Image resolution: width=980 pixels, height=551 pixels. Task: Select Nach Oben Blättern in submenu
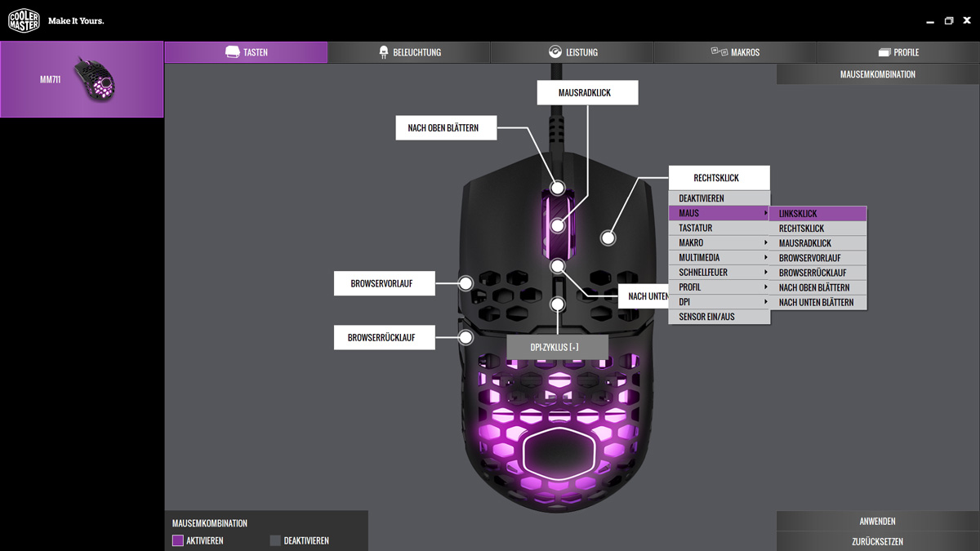click(x=818, y=287)
